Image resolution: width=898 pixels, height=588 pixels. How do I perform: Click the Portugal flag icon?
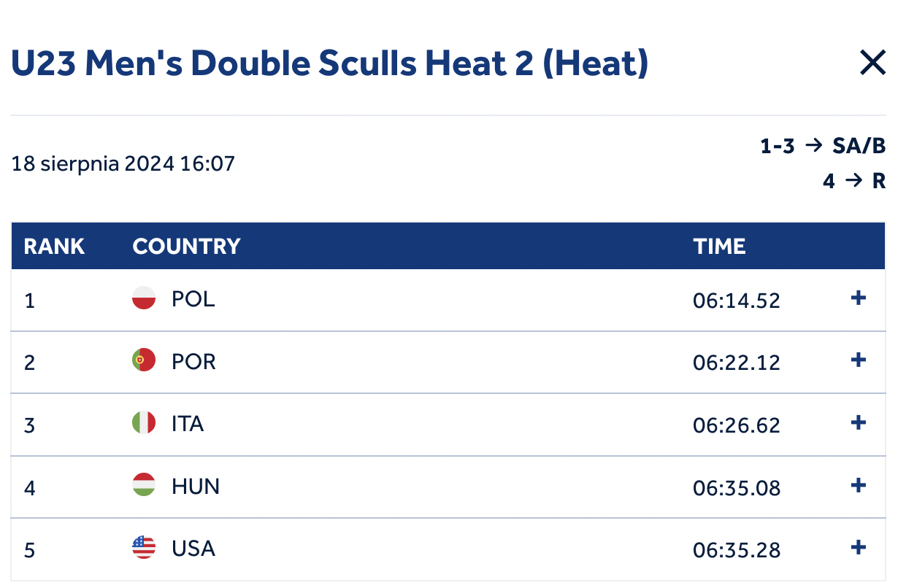pos(144,360)
